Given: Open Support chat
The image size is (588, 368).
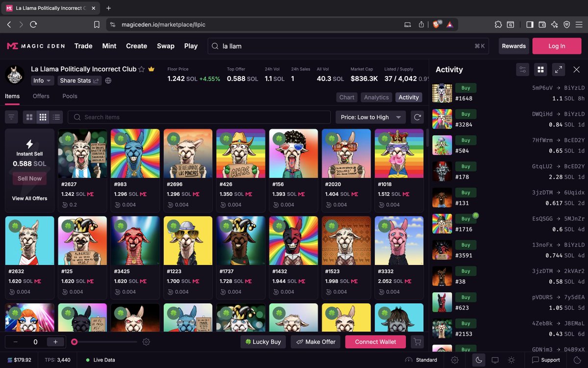Looking at the screenshot, I should click(x=546, y=360).
